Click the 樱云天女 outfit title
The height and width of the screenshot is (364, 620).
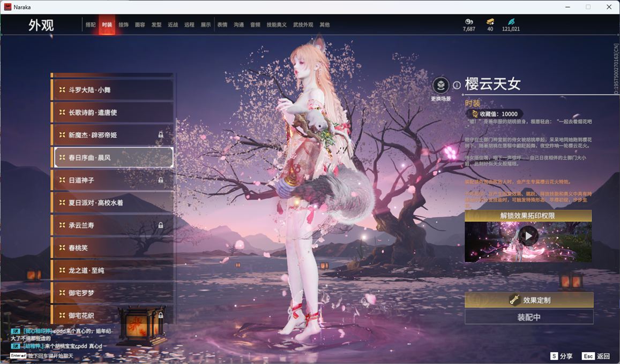point(492,84)
